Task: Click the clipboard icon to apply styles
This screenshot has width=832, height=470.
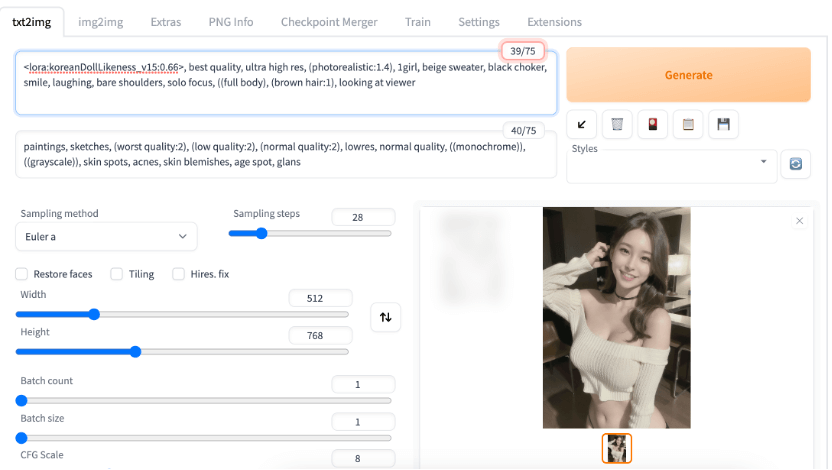Action: coord(688,124)
